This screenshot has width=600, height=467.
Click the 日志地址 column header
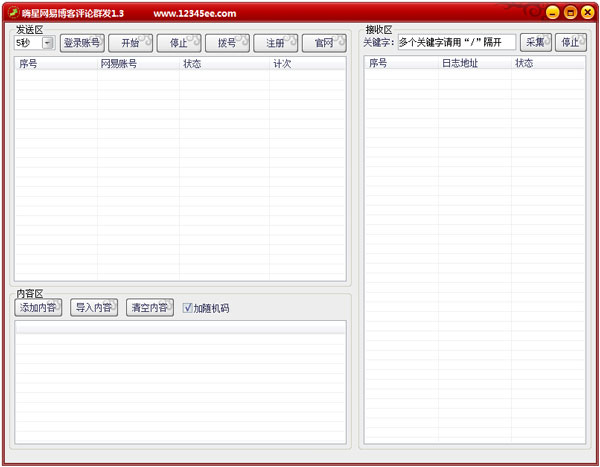(474, 64)
